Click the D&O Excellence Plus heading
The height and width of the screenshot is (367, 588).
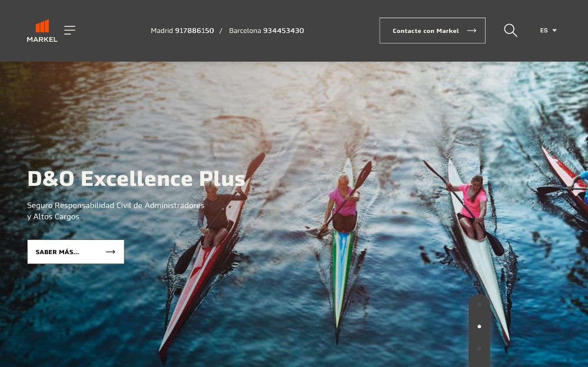point(136,179)
